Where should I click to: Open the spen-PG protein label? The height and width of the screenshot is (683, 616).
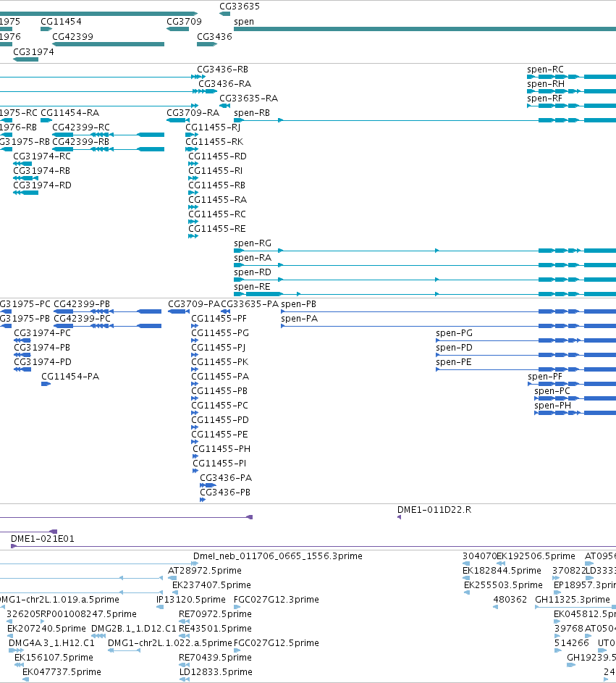[454, 333]
